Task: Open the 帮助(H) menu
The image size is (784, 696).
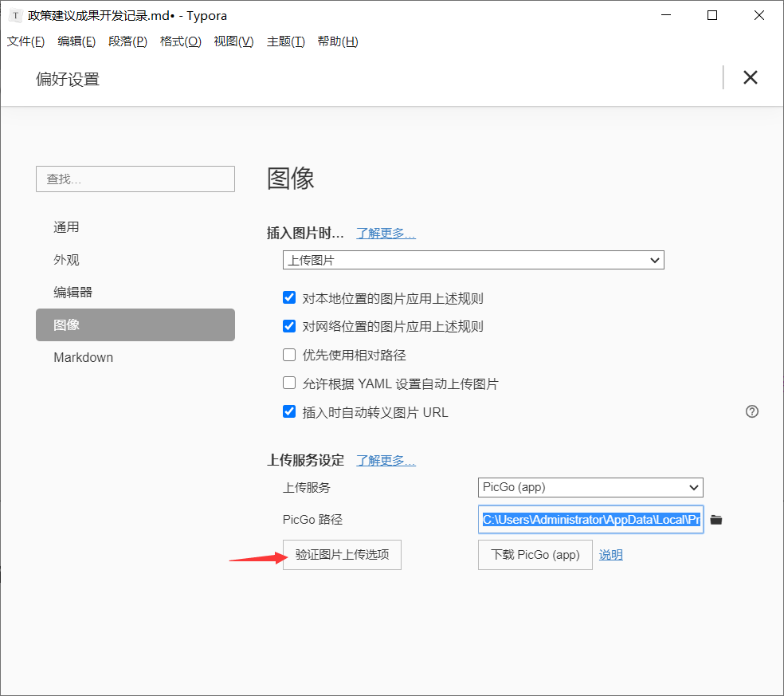Action: tap(338, 41)
